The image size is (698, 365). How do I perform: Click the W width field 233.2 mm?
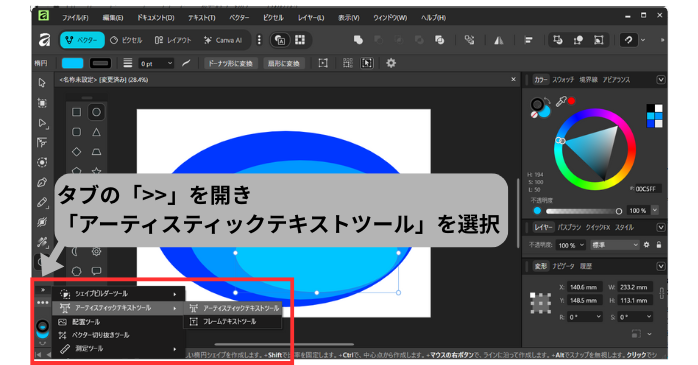635,288
